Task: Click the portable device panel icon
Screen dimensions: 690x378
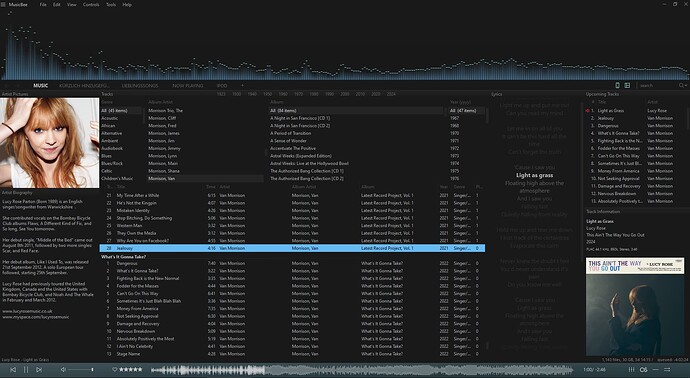Action: 617,85
